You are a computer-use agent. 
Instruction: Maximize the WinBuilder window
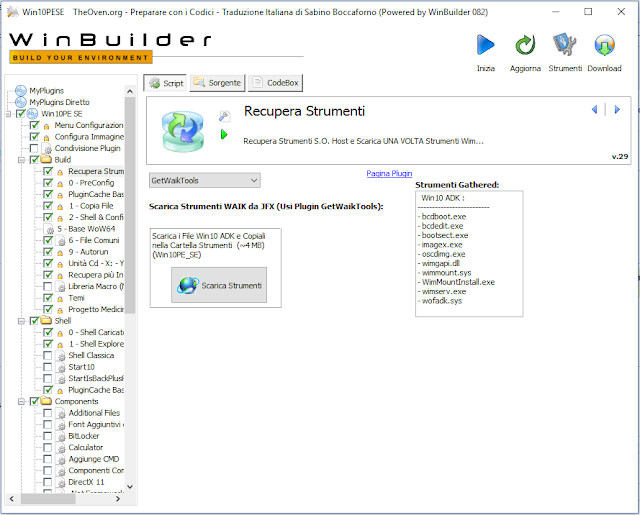[588, 11]
